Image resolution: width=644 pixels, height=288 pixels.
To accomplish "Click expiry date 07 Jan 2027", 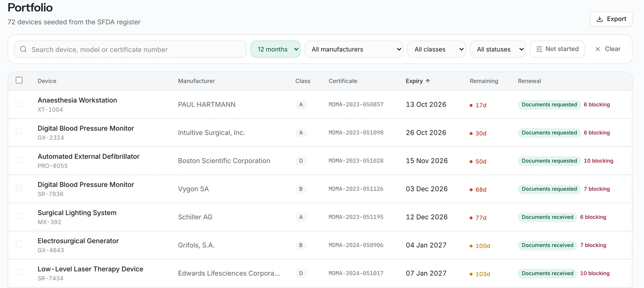I will point(426,273).
